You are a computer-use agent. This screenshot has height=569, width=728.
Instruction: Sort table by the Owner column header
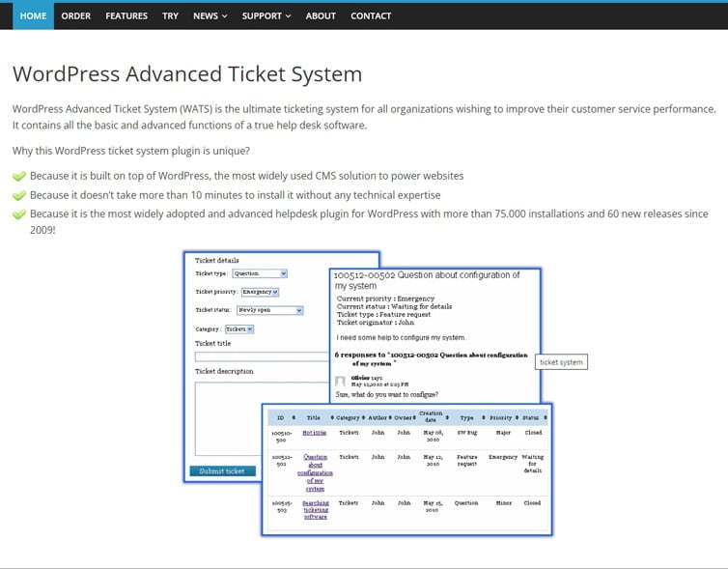point(405,417)
